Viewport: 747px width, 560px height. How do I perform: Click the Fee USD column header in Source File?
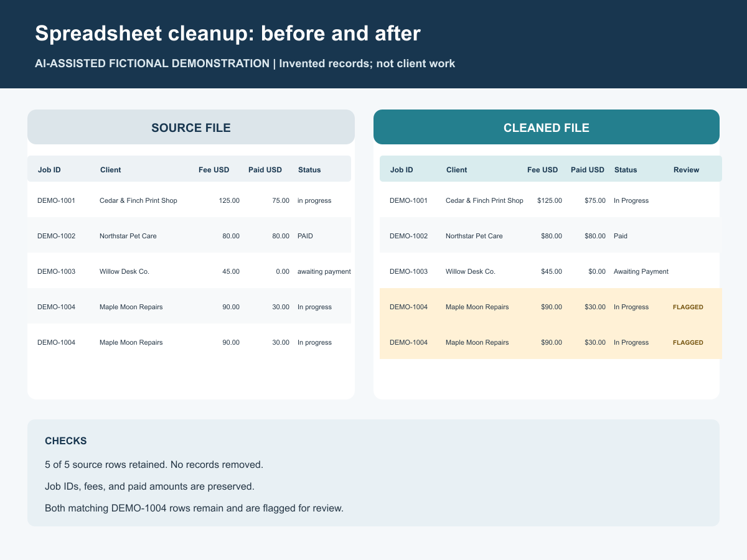tap(214, 170)
